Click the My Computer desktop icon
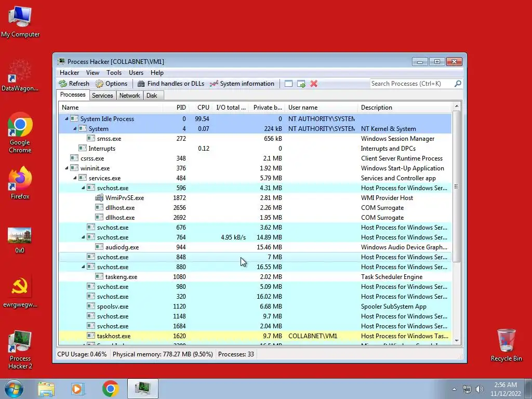 20,21
